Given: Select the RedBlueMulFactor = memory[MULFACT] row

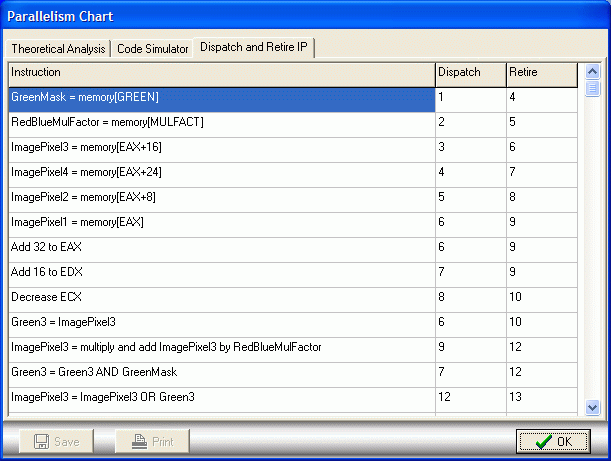Looking at the screenshot, I should click(x=221, y=123).
